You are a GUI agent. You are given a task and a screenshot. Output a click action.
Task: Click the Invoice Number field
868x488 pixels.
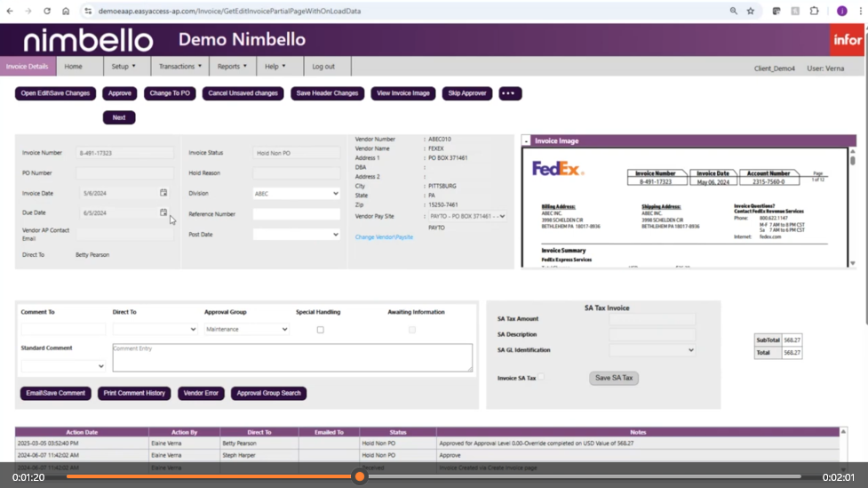(x=125, y=153)
